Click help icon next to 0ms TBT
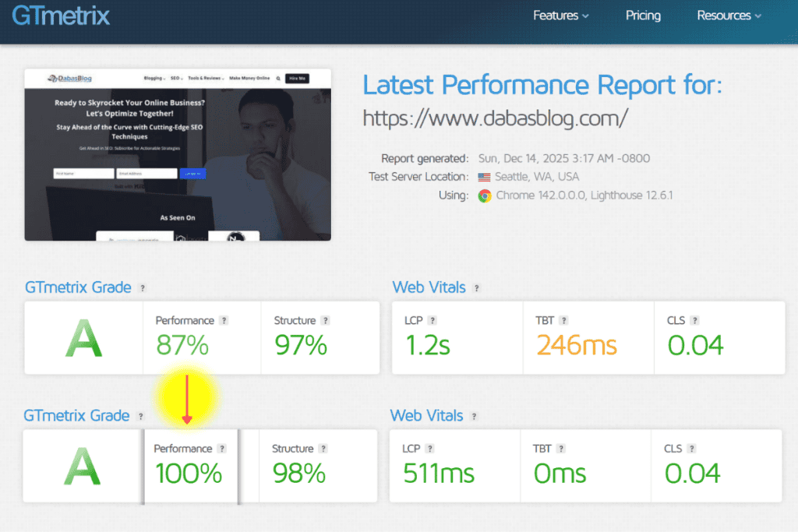Image resolution: width=798 pixels, height=532 pixels. pos(561,449)
